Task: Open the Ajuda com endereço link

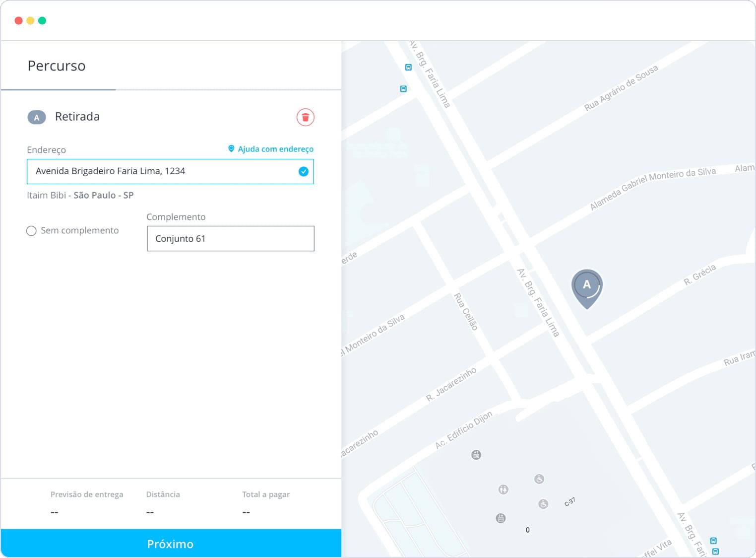Action: (271, 149)
